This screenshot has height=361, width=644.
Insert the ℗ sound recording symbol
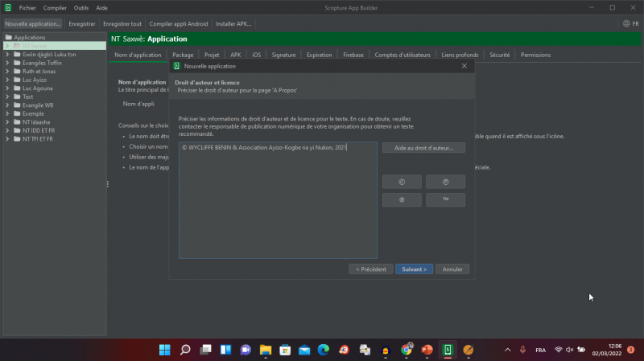(445, 182)
